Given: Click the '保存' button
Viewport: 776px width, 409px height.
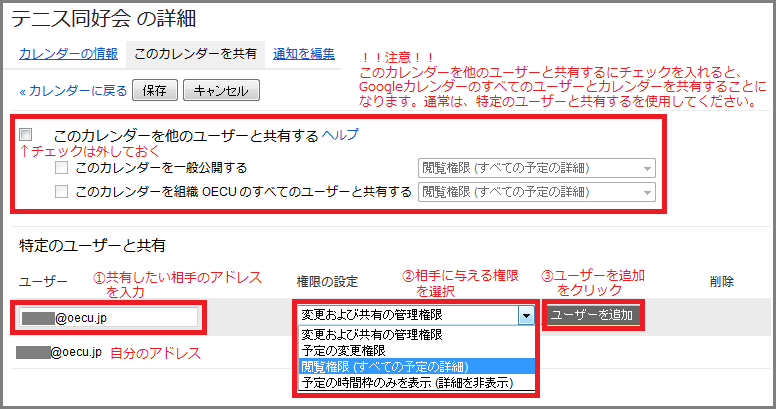Looking at the screenshot, I should (155, 91).
